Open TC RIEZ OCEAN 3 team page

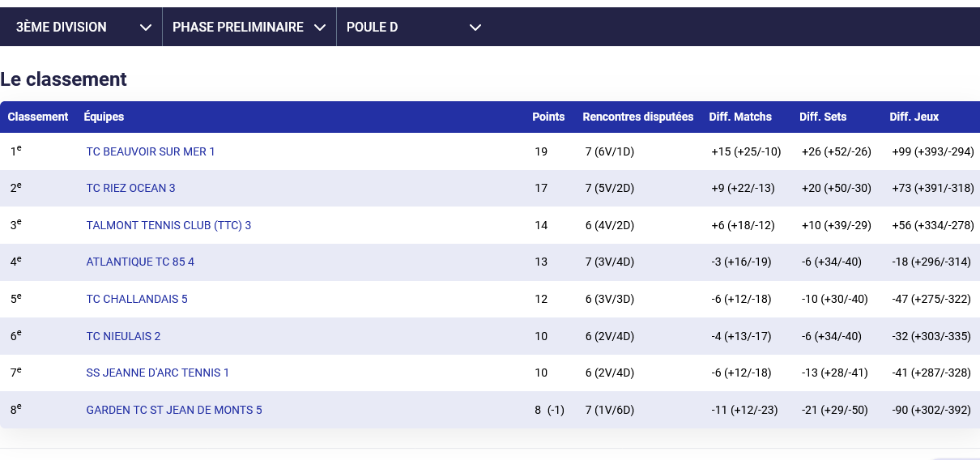point(130,188)
